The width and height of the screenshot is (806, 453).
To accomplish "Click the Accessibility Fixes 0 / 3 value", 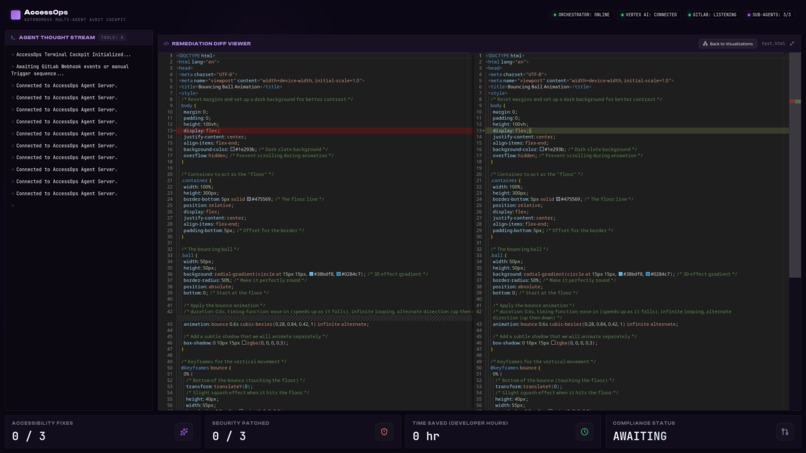I will 29,437.
